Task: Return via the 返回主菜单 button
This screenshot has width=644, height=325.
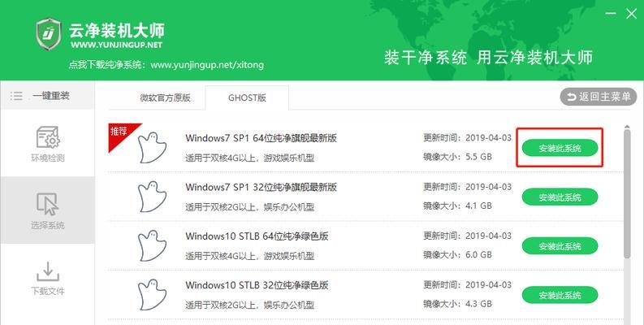Action: click(x=599, y=97)
